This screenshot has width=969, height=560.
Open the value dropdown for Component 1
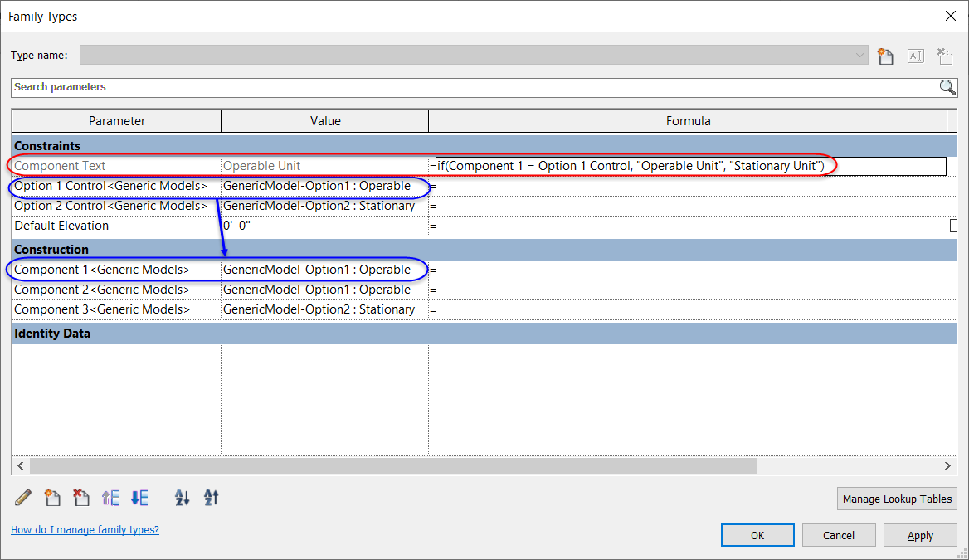pyautogui.click(x=418, y=269)
